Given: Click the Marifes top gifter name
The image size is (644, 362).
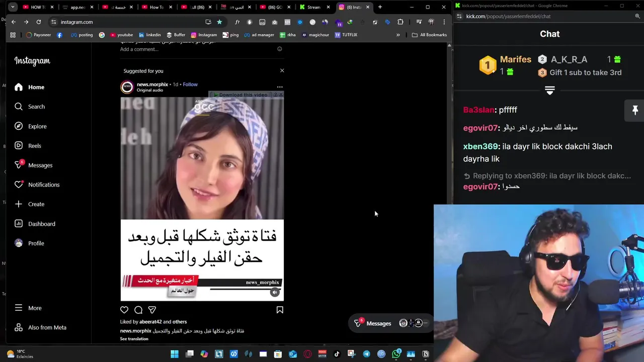Looking at the screenshot, I should point(515,59).
